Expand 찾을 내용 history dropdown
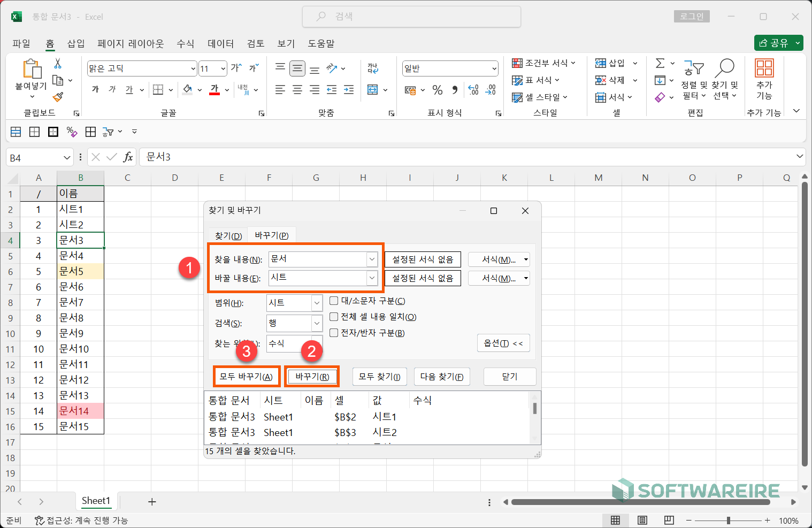Image resolution: width=812 pixels, height=528 pixels. point(372,259)
